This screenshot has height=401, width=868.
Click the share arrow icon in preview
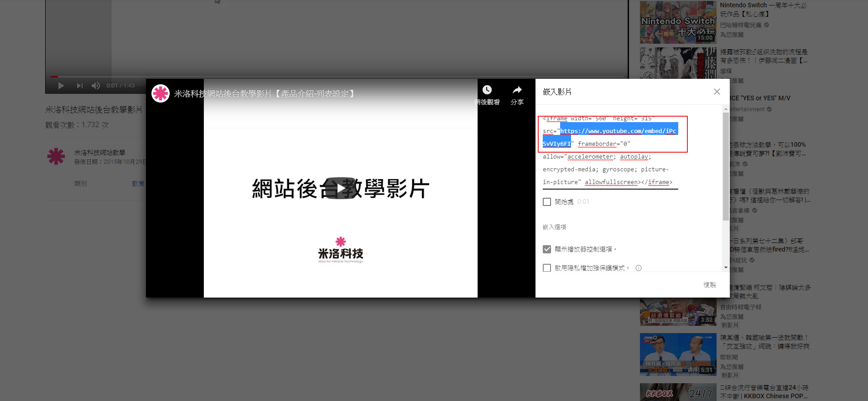517,90
